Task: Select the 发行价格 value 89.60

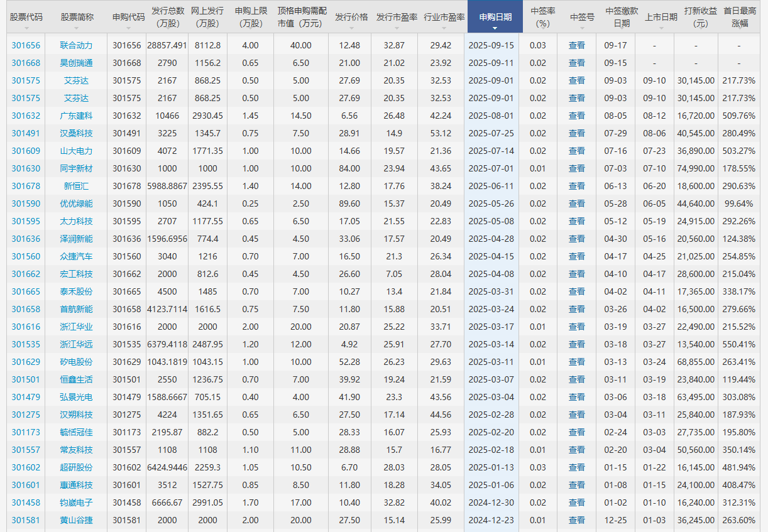Action: point(349,204)
